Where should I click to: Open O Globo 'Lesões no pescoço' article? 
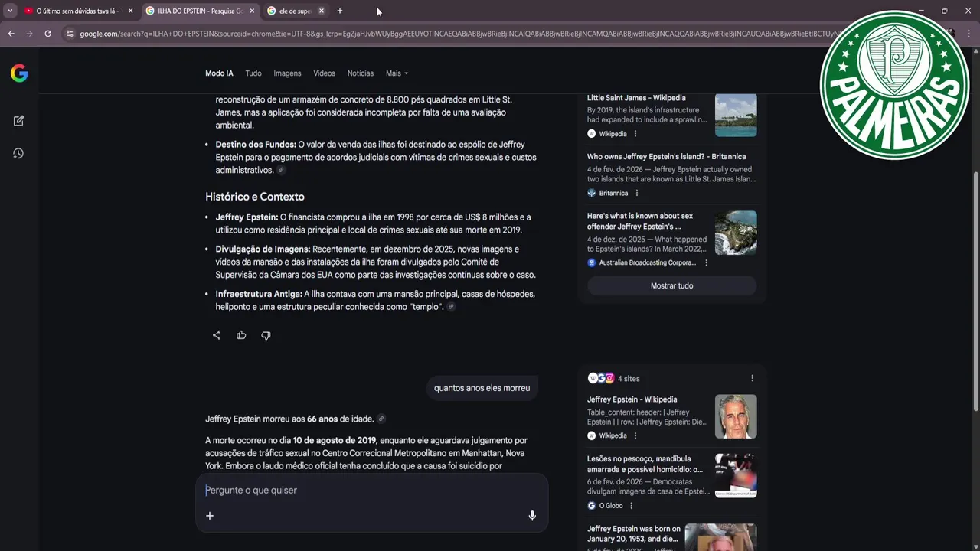(x=645, y=464)
